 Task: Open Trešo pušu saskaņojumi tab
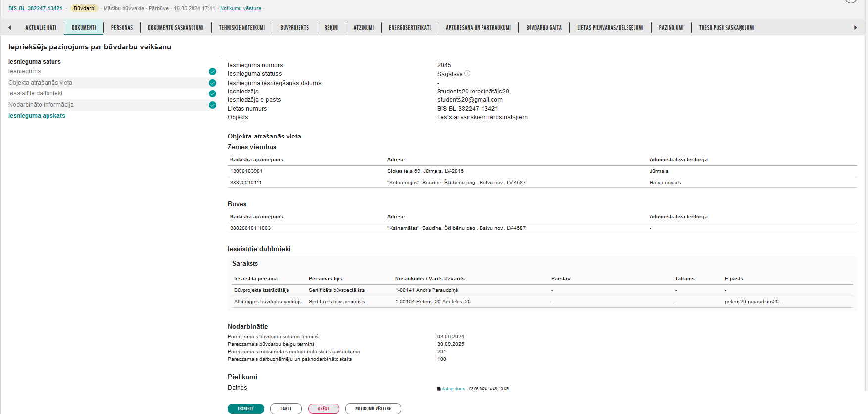[x=726, y=28]
